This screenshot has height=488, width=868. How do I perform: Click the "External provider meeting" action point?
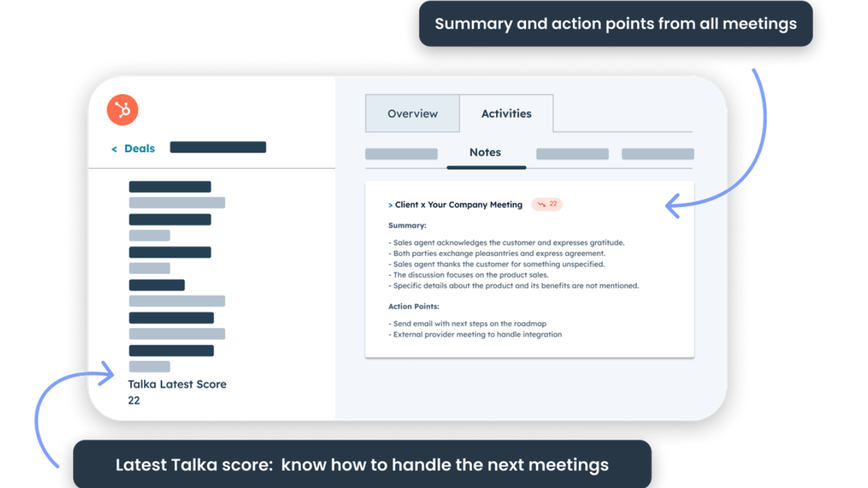click(x=477, y=335)
